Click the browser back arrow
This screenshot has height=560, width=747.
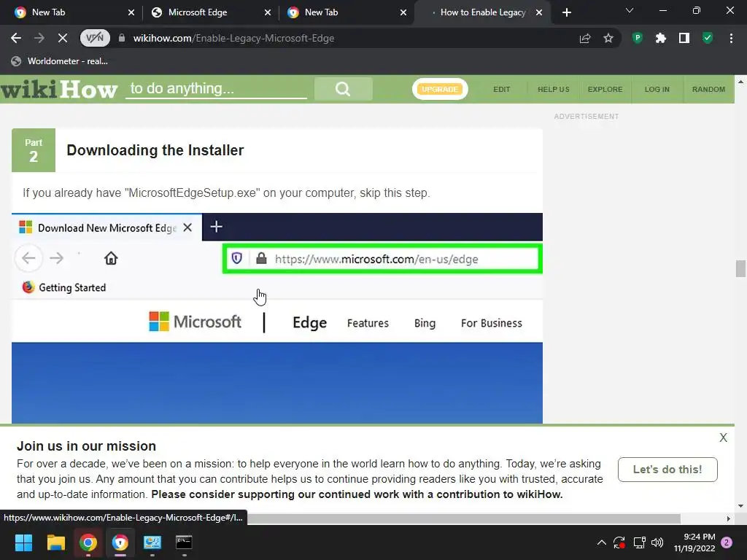pos(16,38)
